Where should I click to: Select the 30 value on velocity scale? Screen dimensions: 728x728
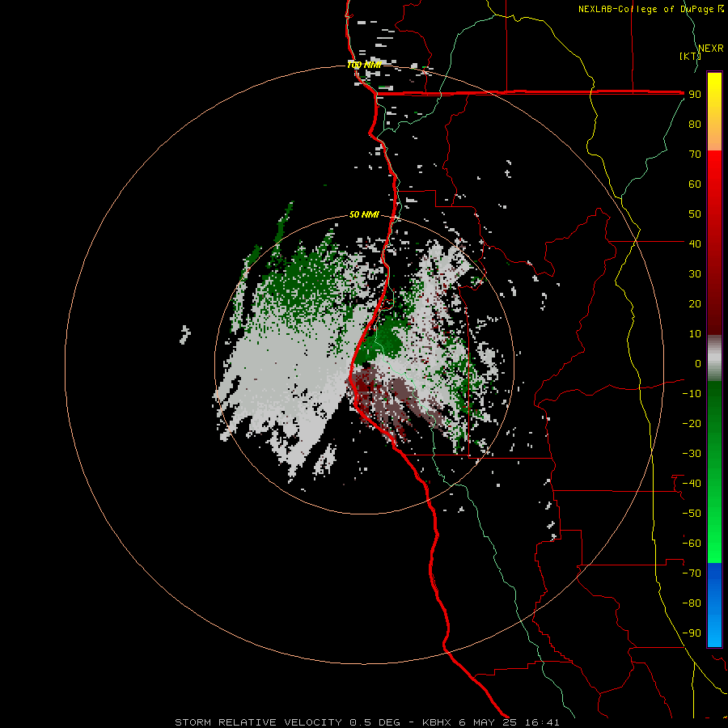695,274
